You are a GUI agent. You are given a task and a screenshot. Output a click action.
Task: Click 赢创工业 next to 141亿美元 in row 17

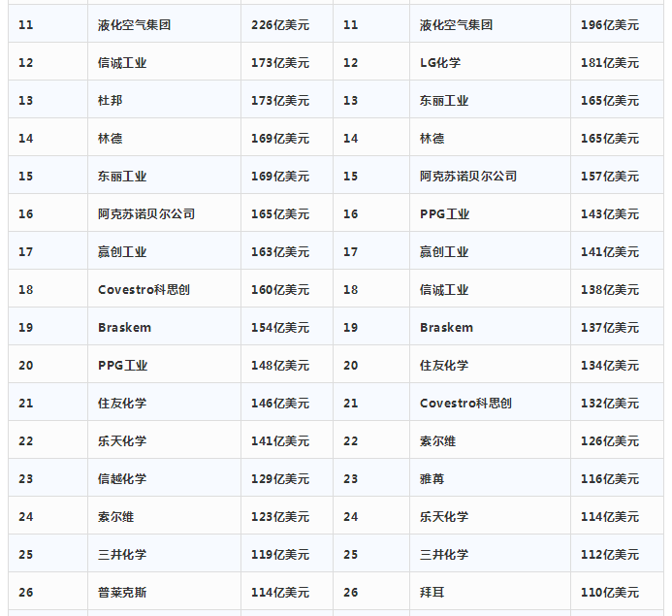pyautogui.click(x=444, y=252)
